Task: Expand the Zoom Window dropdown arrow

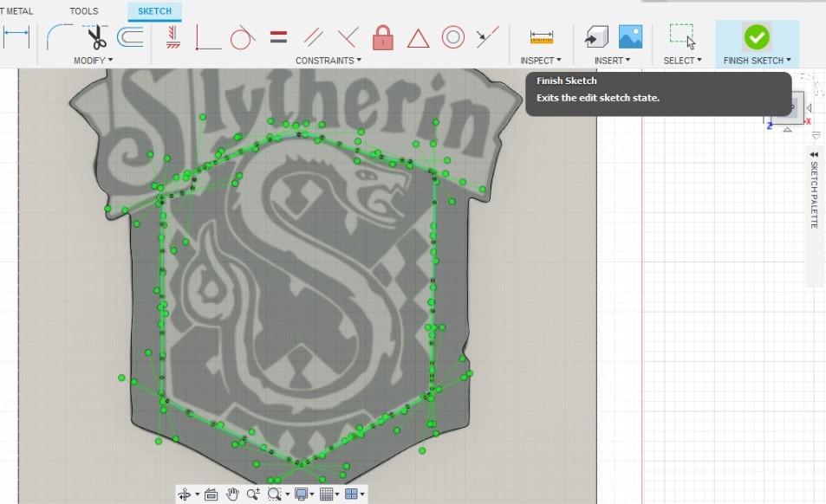Action: pyautogui.click(x=287, y=494)
